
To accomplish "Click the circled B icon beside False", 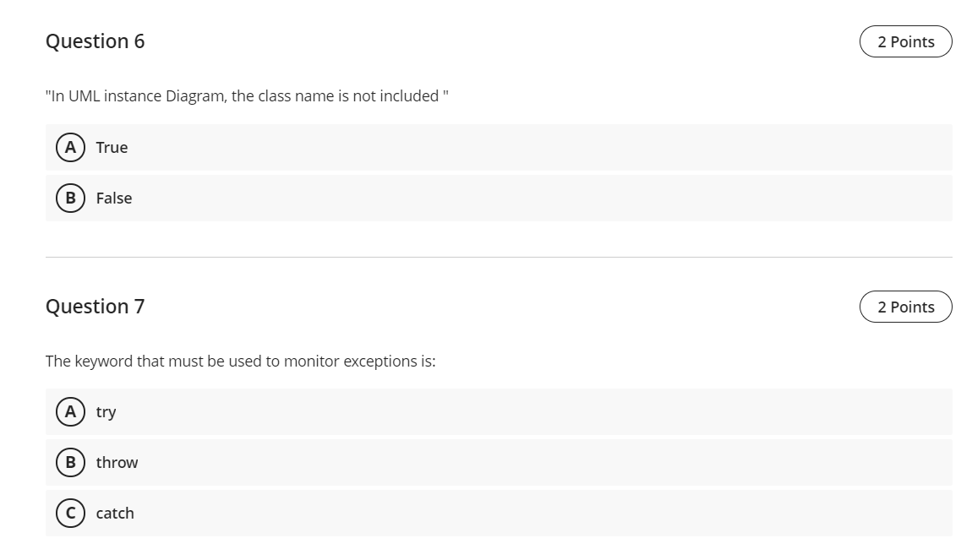I will coord(69,198).
